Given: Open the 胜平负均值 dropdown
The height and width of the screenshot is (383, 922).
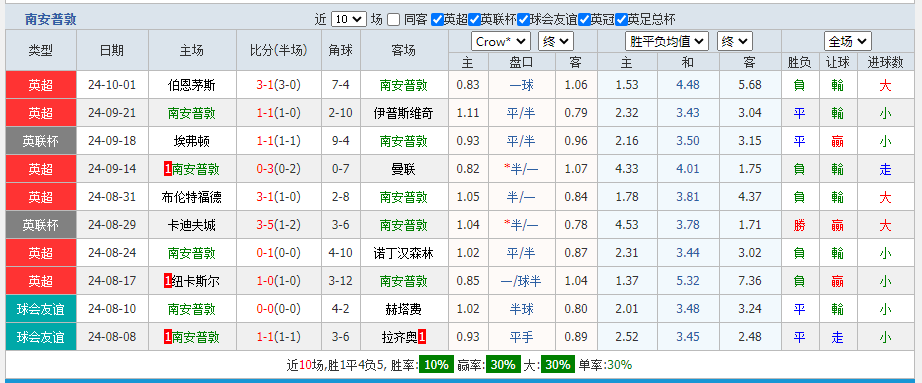Looking at the screenshot, I should point(667,42).
